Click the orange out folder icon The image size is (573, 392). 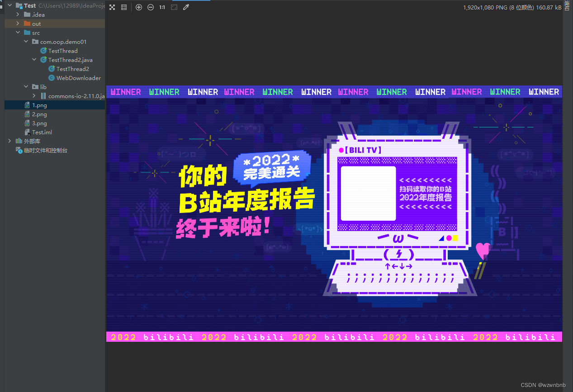coord(27,24)
